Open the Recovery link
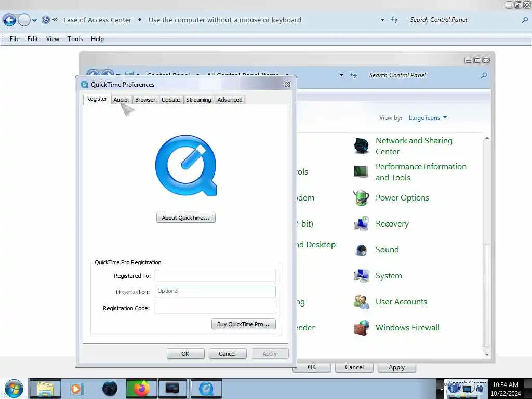The image size is (532, 399). click(x=392, y=224)
